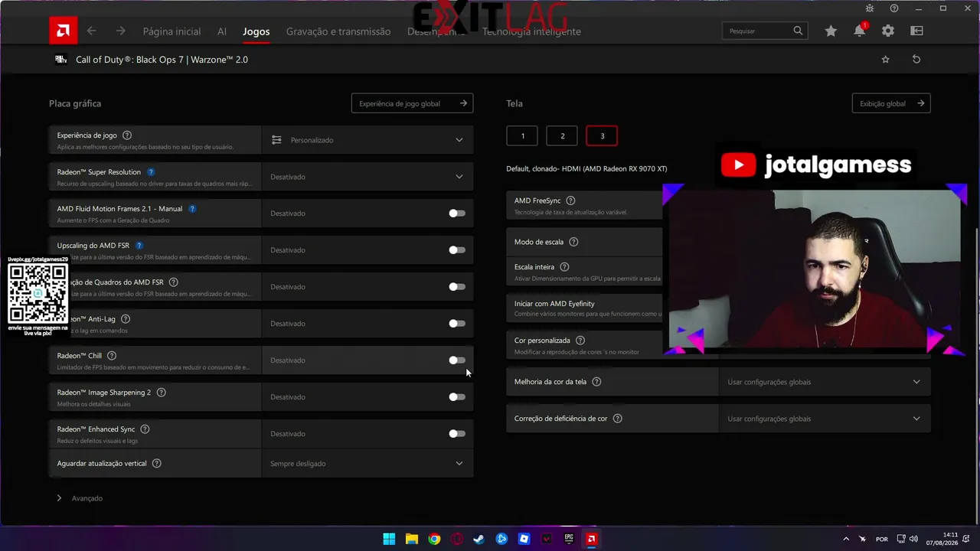Reset game profile with circular arrow
Image resolution: width=980 pixels, height=551 pixels.
point(916,59)
